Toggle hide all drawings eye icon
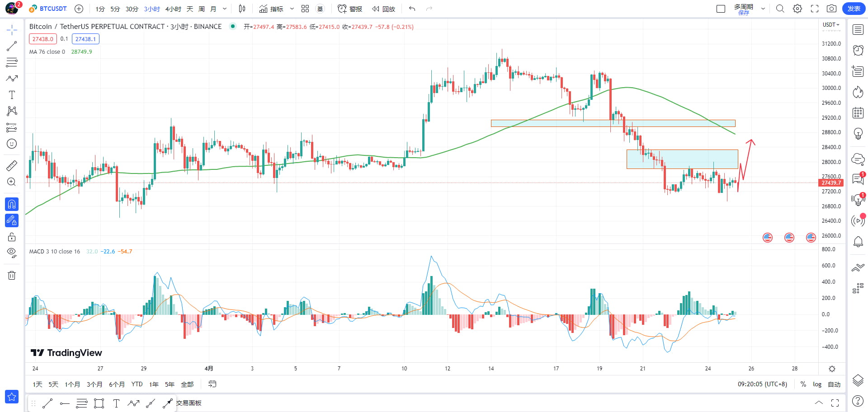Image resolution: width=868 pixels, height=412 pixels. [x=12, y=252]
